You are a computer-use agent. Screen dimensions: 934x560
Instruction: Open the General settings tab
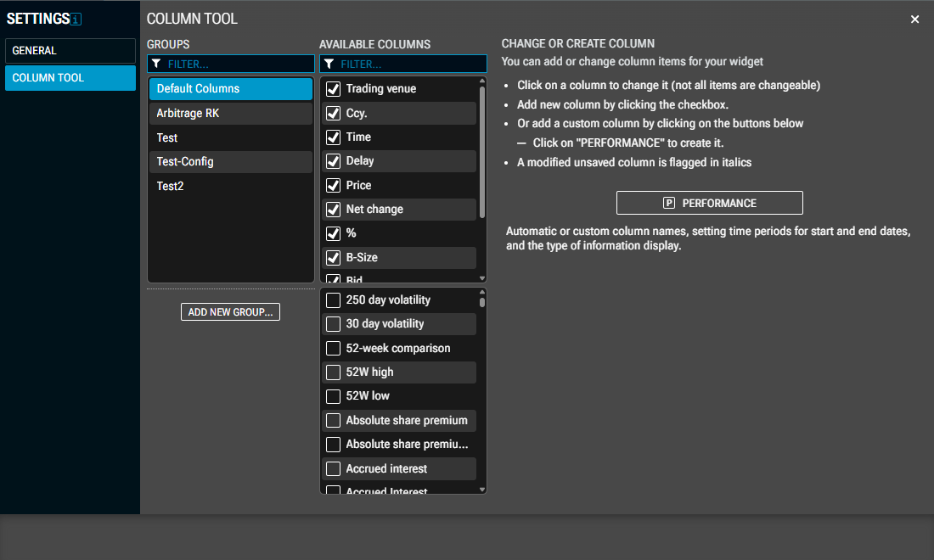coord(70,51)
